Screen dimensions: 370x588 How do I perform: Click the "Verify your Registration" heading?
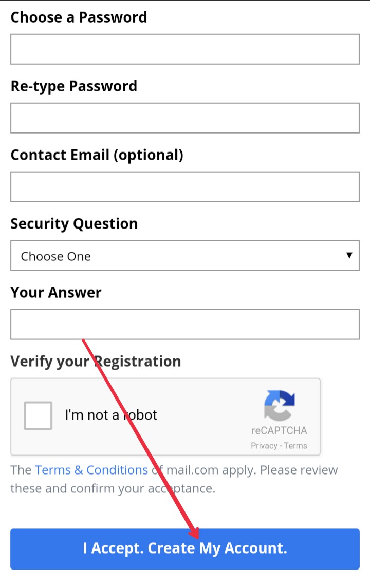[x=96, y=361]
